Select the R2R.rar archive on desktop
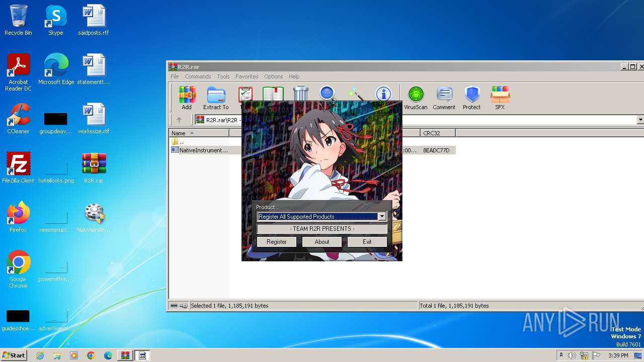This screenshot has width=644, height=362. tap(94, 168)
